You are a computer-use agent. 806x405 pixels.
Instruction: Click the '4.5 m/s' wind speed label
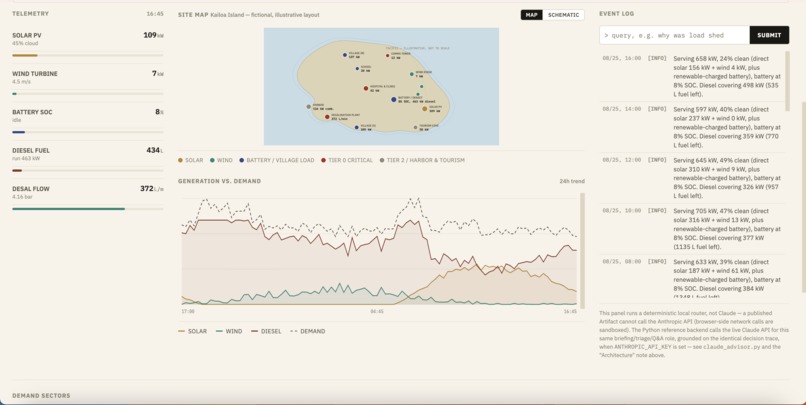(x=21, y=82)
